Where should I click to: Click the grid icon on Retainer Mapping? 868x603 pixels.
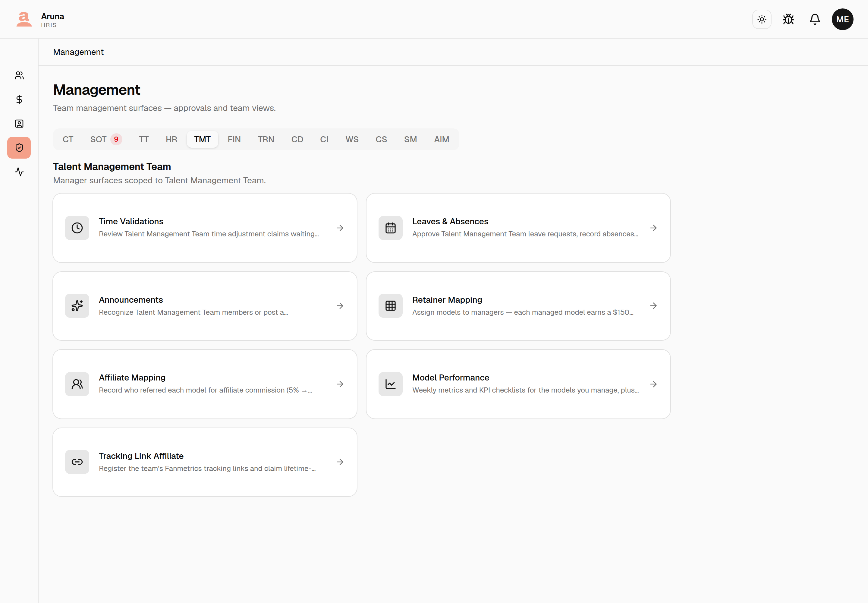391,306
